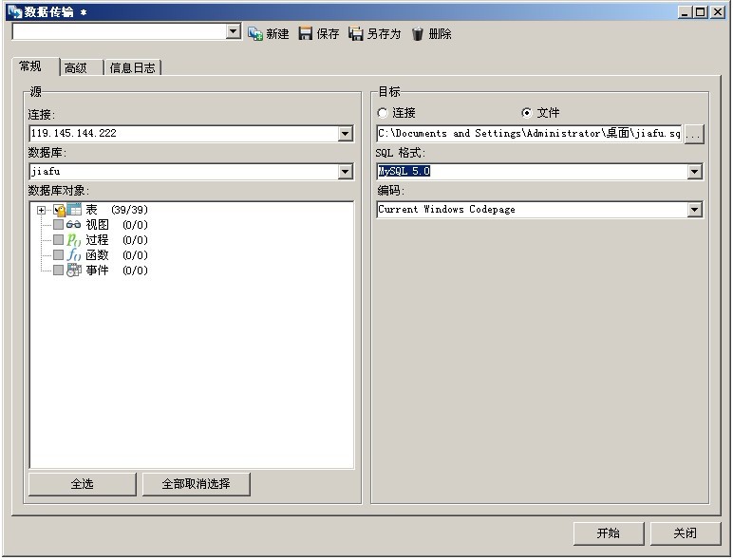Open the SQL format MySQL 5.0 dropdown
Screen dimensions: 733x560
tap(695, 172)
